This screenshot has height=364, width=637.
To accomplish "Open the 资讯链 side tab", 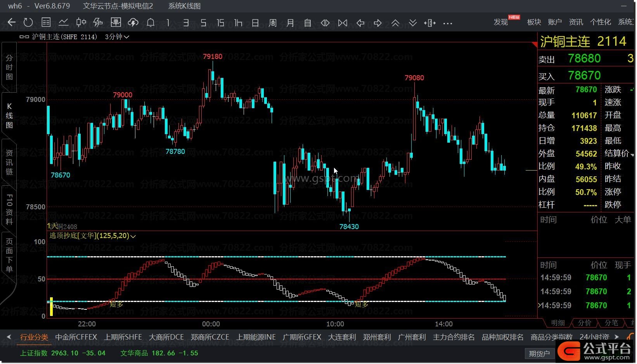I will pyautogui.click(x=9, y=162).
